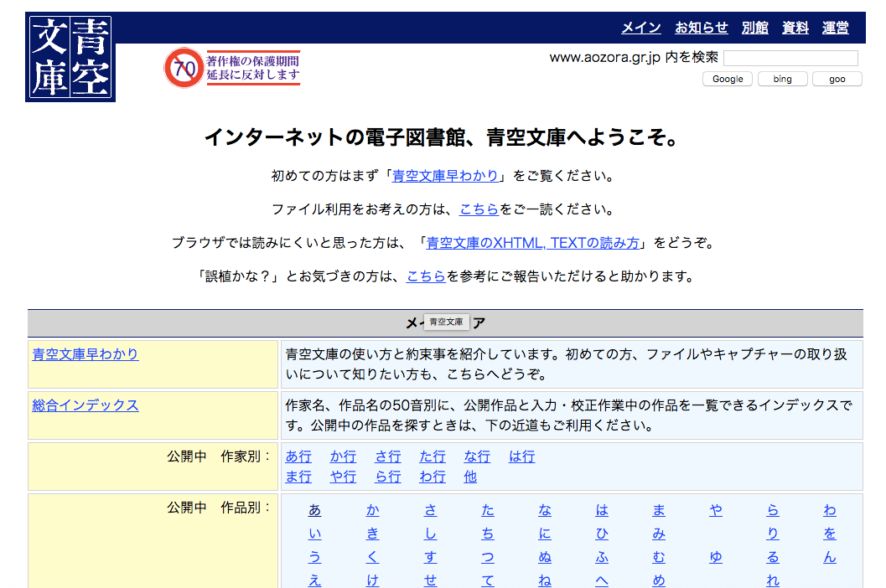Open works starting with き

[x=372, y=534]
